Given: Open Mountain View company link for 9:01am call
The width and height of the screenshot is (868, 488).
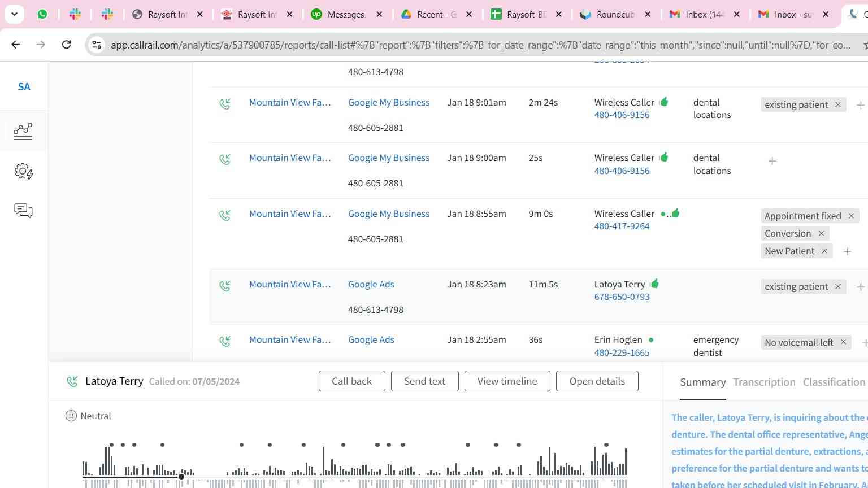Looking at the screenshot, I should (x=290, y=102).
